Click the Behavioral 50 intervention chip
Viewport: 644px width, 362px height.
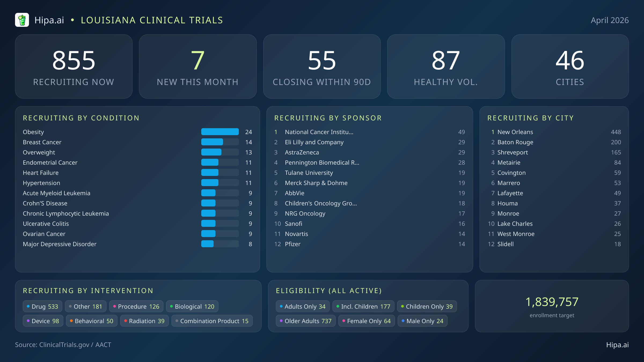click(92, 321)
